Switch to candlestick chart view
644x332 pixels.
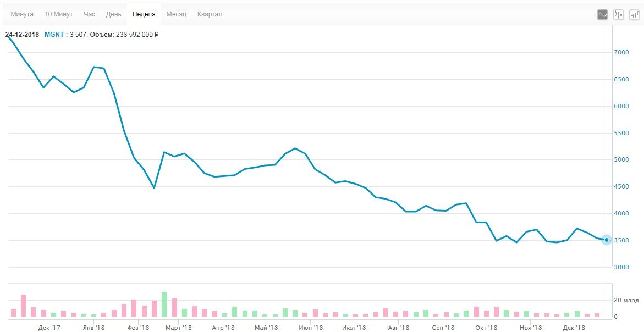(x=618, y=15)
